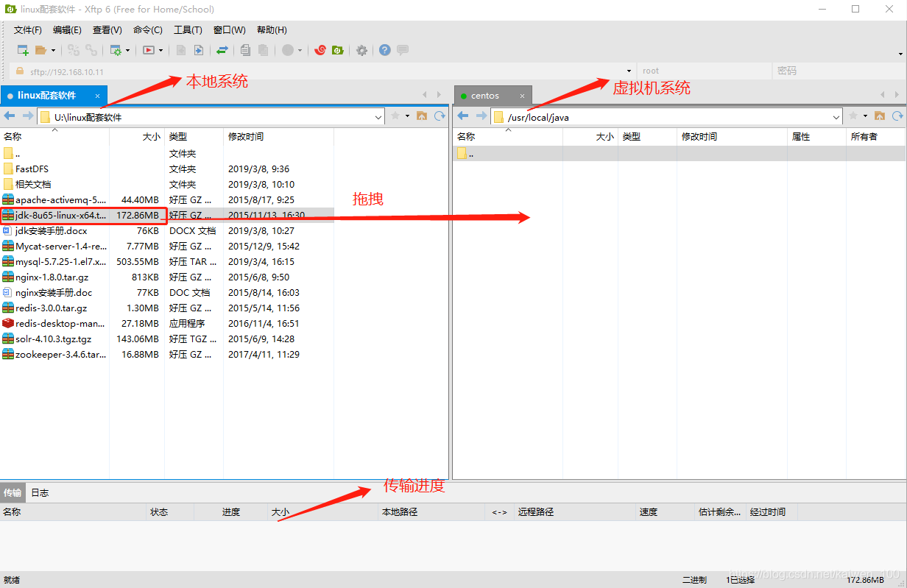Sort local files by 大小 column
Image resolution: width=907 pixels, height=588 pixels.
coord(137,136)
